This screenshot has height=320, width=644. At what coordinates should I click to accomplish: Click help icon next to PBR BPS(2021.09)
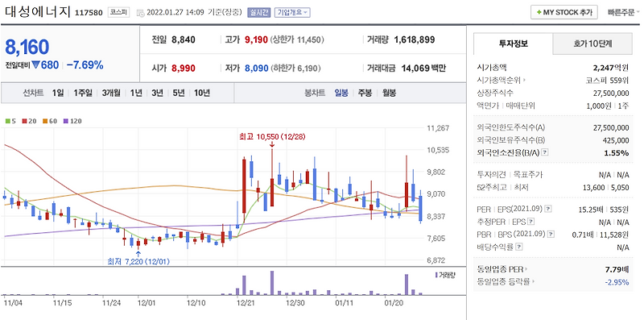(551, 235)
